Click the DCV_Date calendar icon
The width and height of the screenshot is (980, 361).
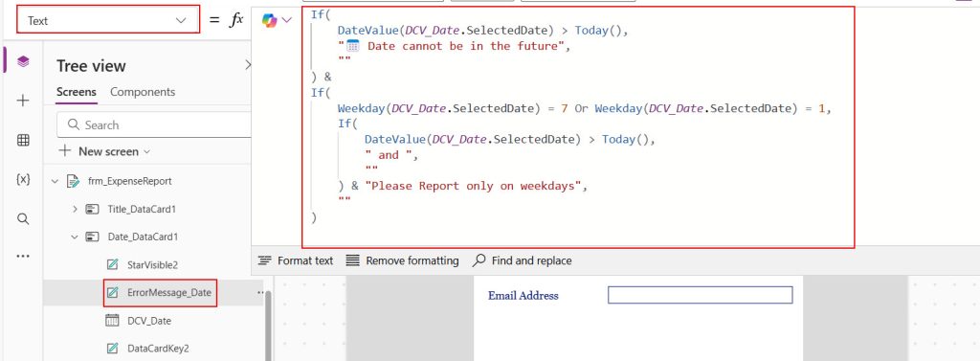[x=113, y=321]
